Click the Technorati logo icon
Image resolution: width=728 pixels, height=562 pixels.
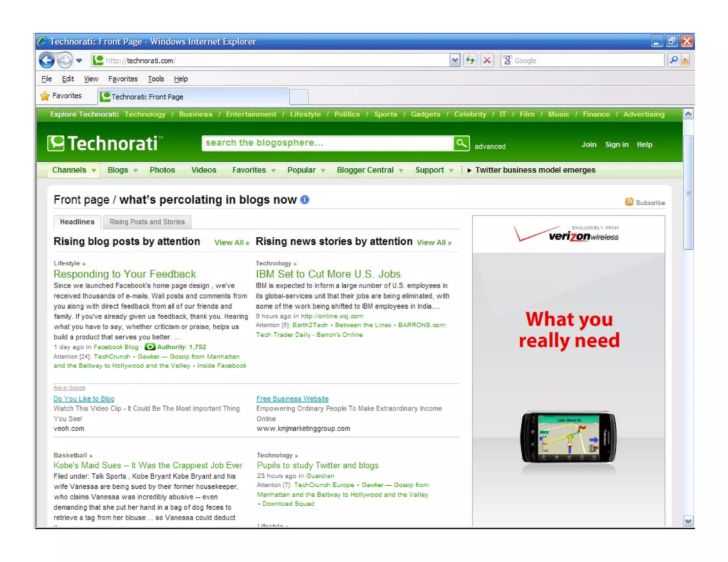click(56, 143)
